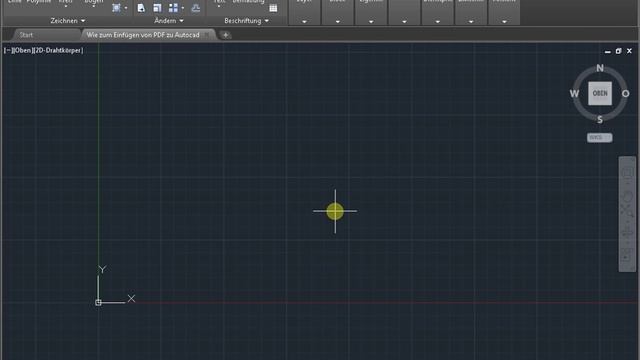This screenshot has width=640, height=360.
Task: Expand the Beschriftung panel
Action: (247, 20)
